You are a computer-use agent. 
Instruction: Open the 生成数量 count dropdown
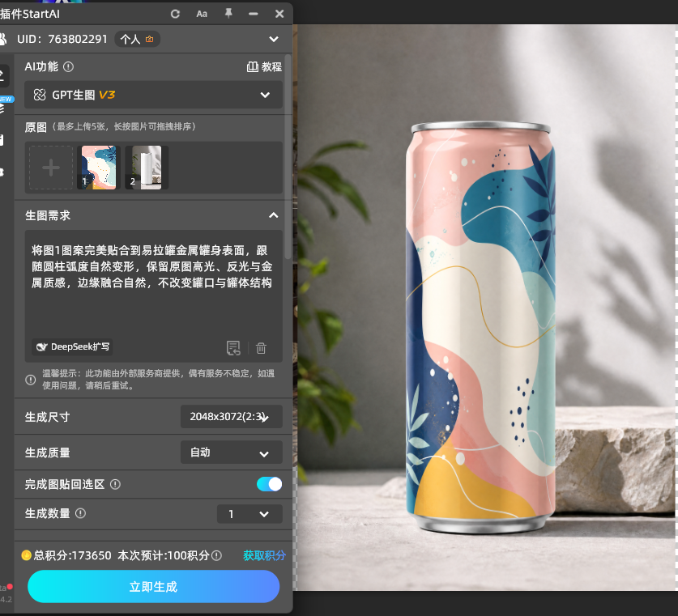(249, 514)
